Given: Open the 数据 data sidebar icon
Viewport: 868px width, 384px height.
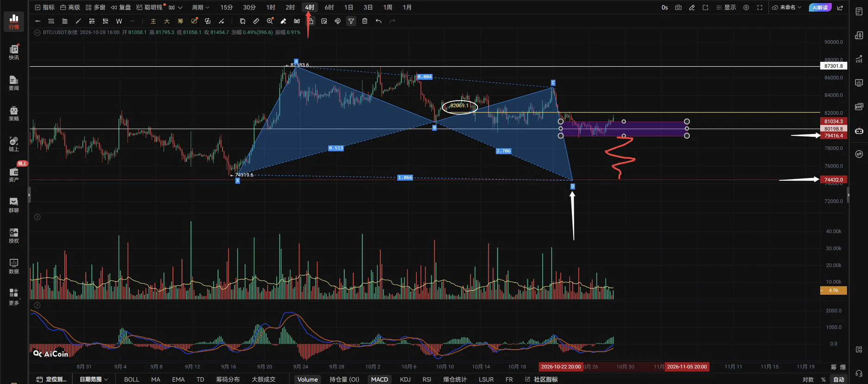Looking at the screenshot, I should 14,266.
